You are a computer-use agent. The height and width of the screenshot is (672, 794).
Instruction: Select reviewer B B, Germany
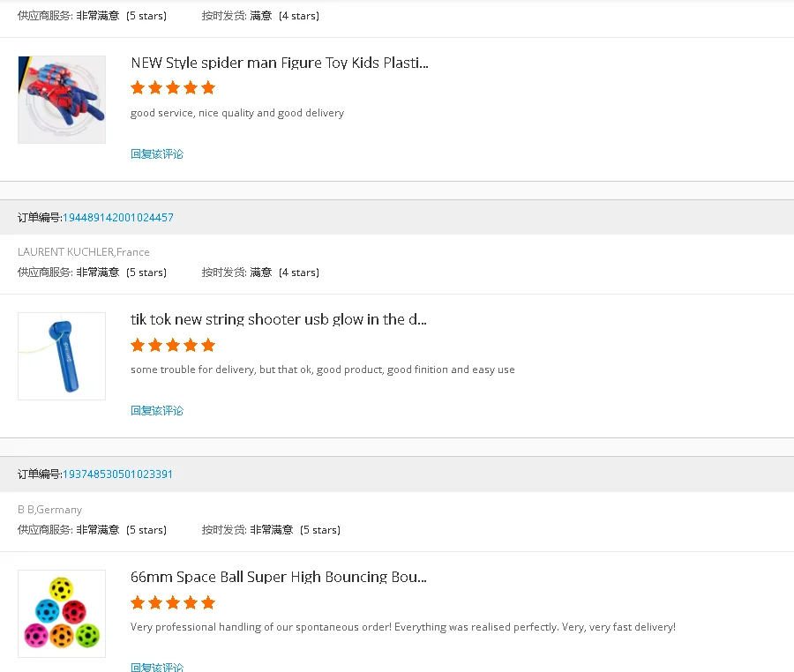coord(49,510)
